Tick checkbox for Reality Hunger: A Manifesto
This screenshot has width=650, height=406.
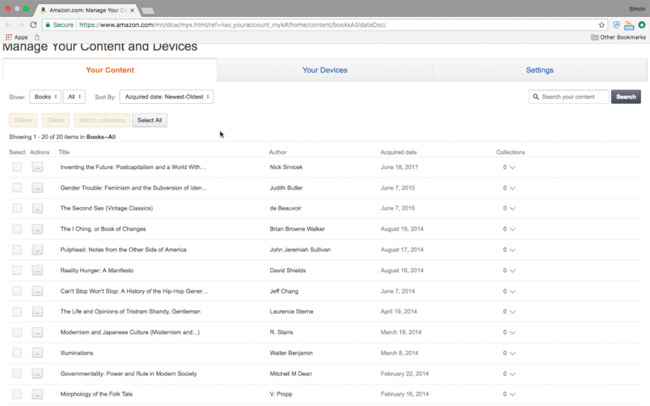point(17,270)
